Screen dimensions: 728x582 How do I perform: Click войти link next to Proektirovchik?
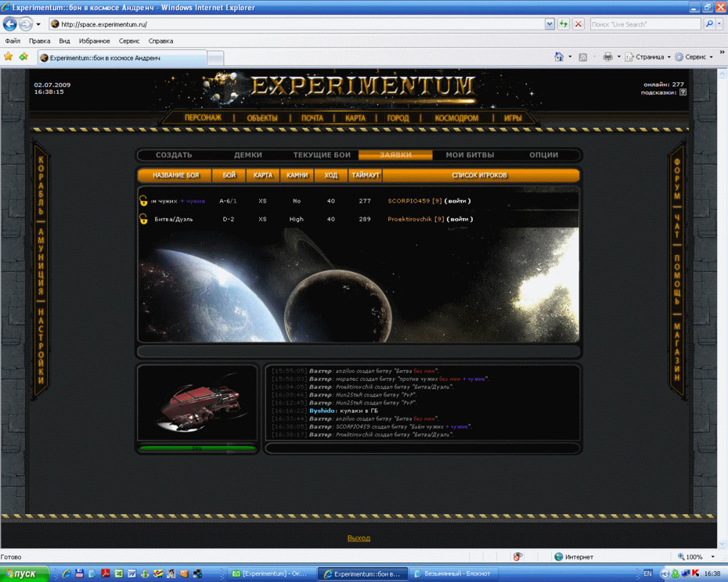(460, 219)
